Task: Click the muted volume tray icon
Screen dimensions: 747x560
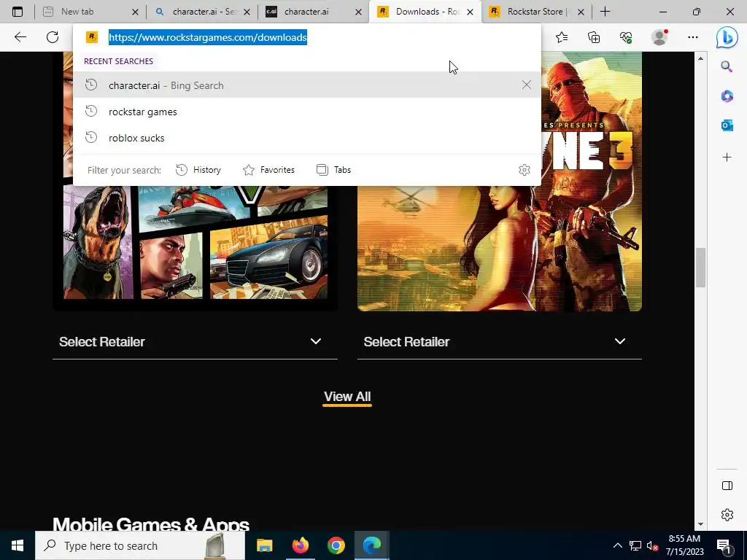Action: [652, 545]
